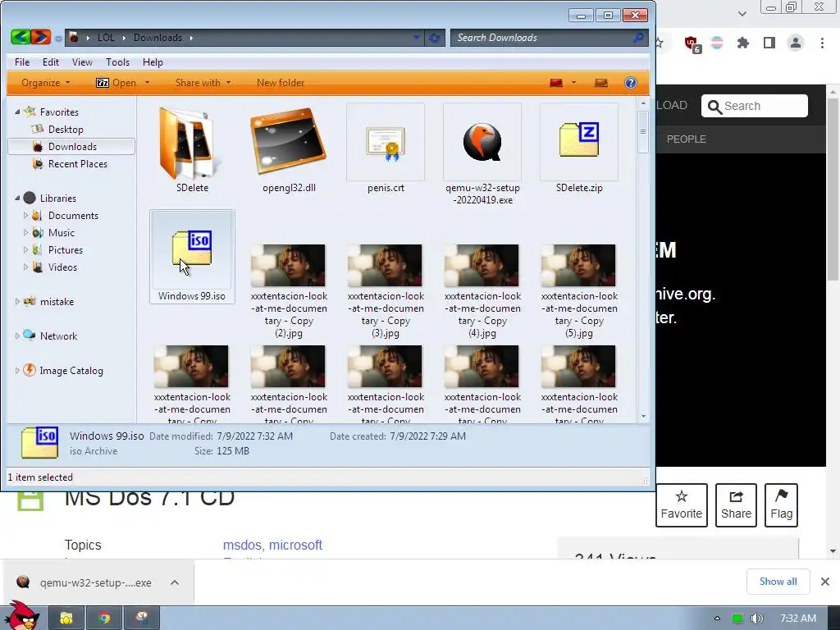This screenshot has height=630, width=840.
Task: Open the Tools menu
Action: 117,62
